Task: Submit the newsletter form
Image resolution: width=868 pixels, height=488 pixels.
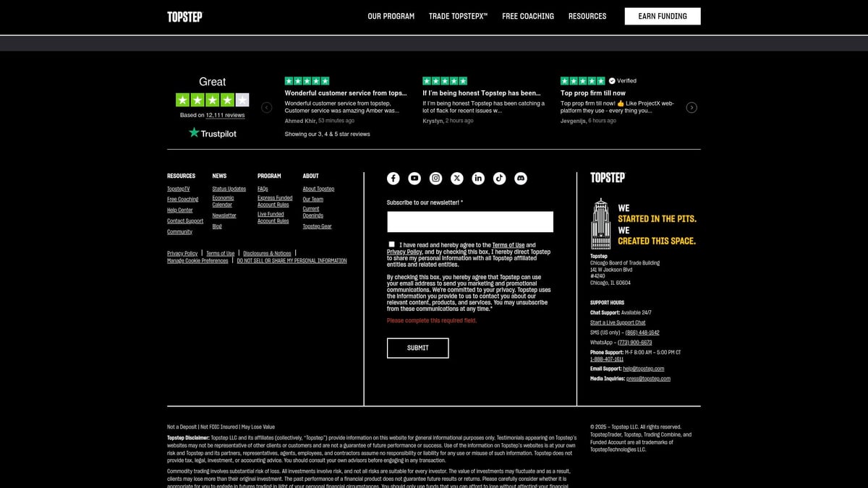Action: 417,348
